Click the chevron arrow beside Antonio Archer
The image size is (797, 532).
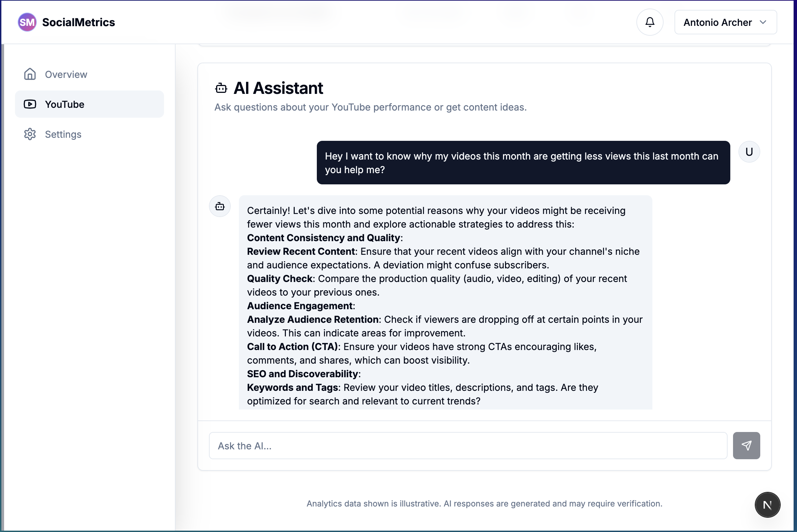pyautogui.click(x=763, y=22)
